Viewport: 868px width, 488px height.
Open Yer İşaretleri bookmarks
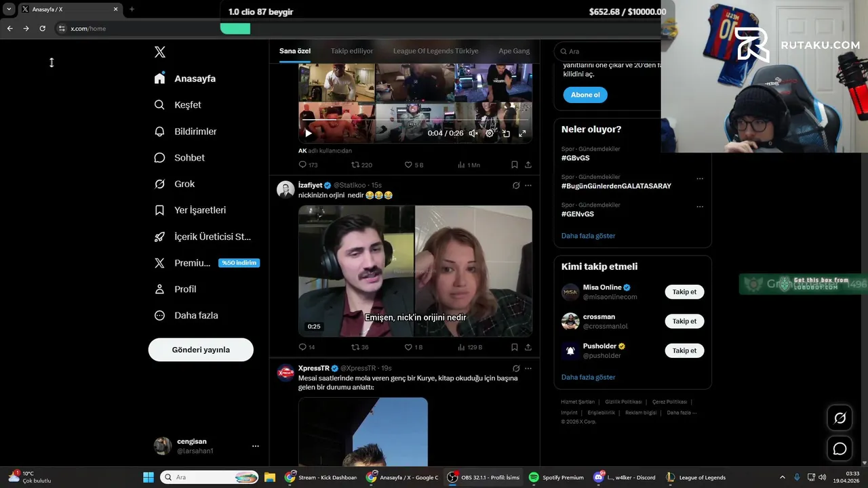click(191, 210)
